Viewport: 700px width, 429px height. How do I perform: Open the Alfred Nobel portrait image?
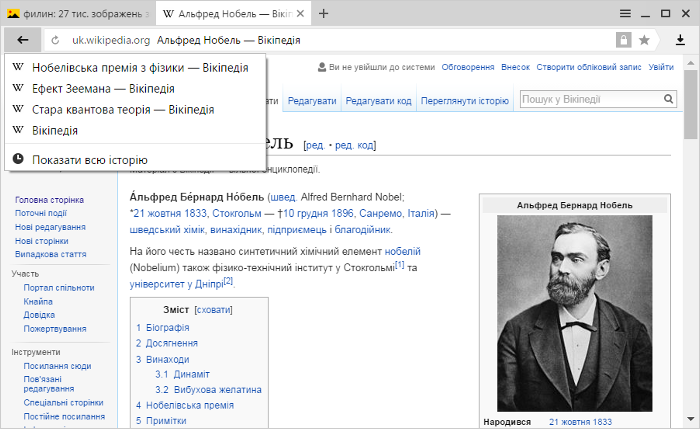click(x=575, y=313)
